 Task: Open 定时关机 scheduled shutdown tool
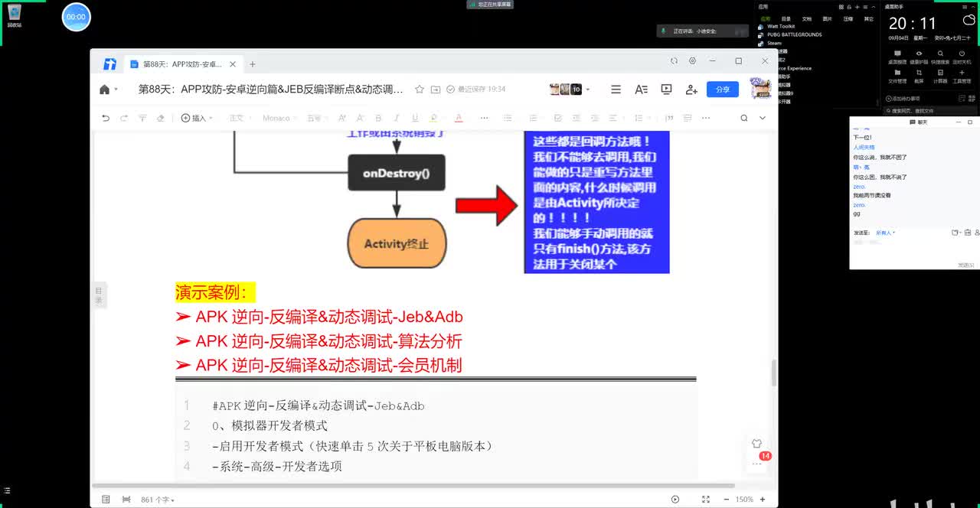[x=962, y=57]
